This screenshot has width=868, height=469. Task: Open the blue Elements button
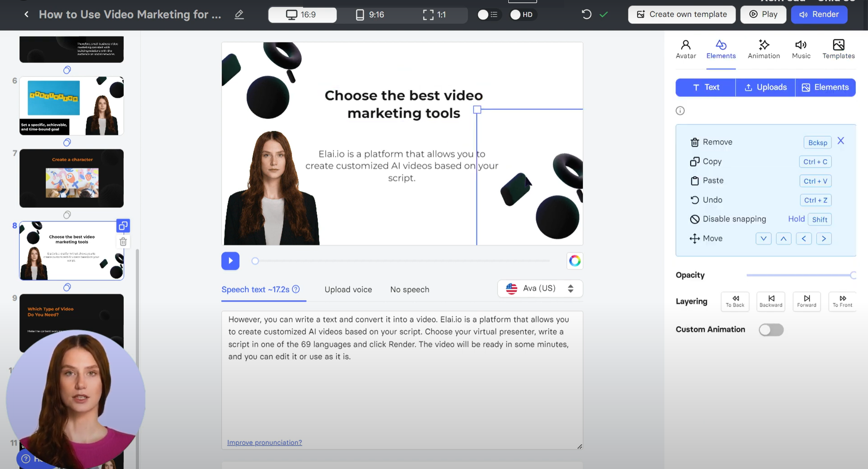coord(825,87)
